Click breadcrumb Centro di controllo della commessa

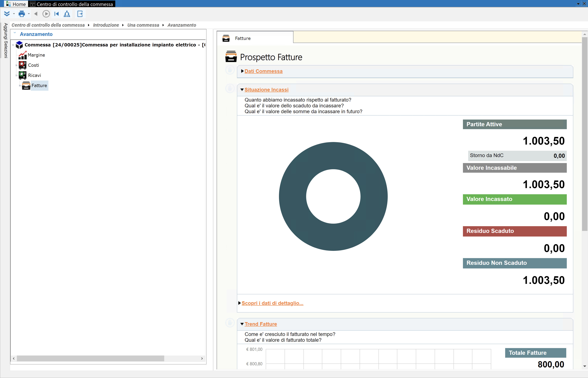48,25
